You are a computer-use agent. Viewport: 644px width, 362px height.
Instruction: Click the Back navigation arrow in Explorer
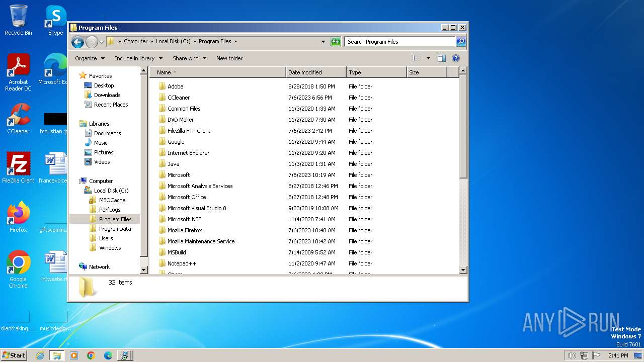(77, 42)
